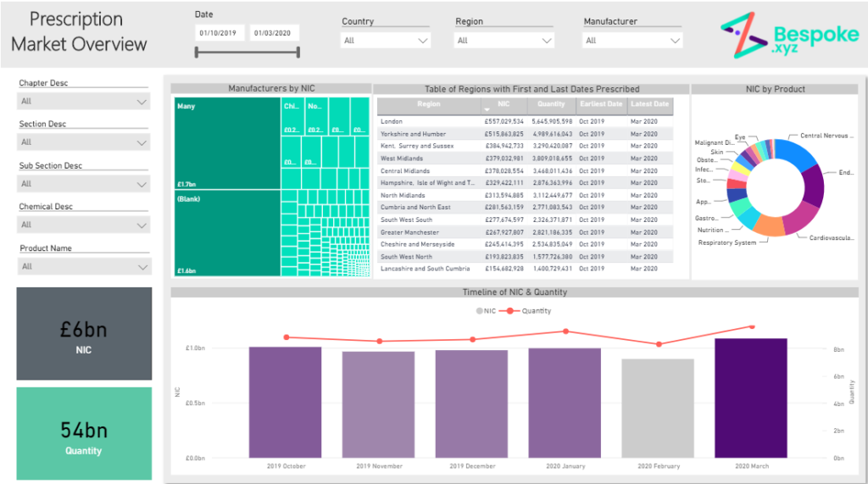
Task: Click the dark purple End... donut segment
Action: (x=813, y=186)
